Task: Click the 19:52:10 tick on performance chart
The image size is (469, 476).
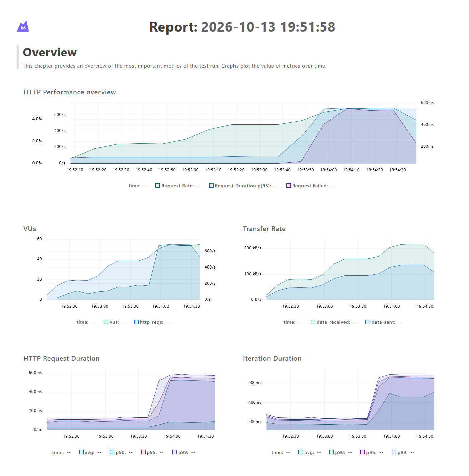Action: pyautogui.click(x=75, y=170)
